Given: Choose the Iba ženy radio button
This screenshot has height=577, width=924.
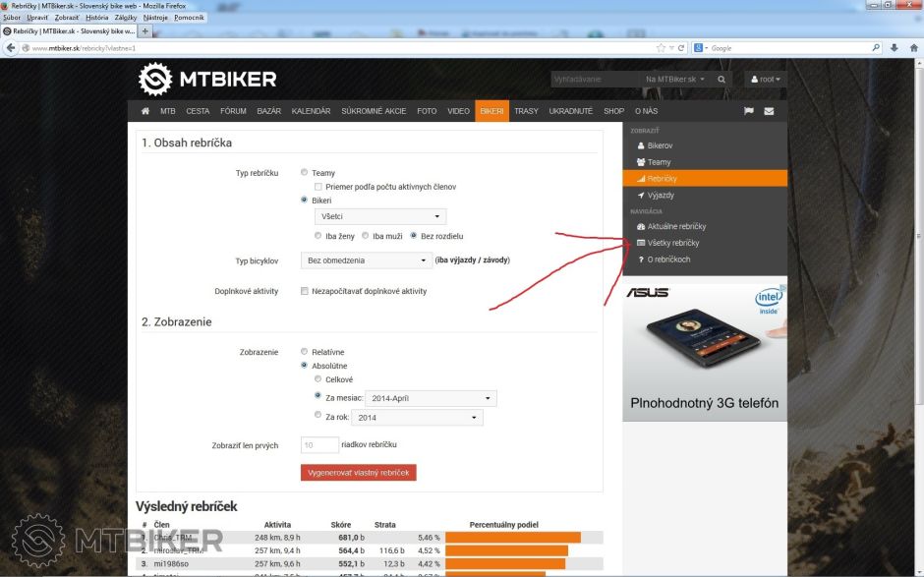Looking at the screenshot, I should tap(318, 236).
